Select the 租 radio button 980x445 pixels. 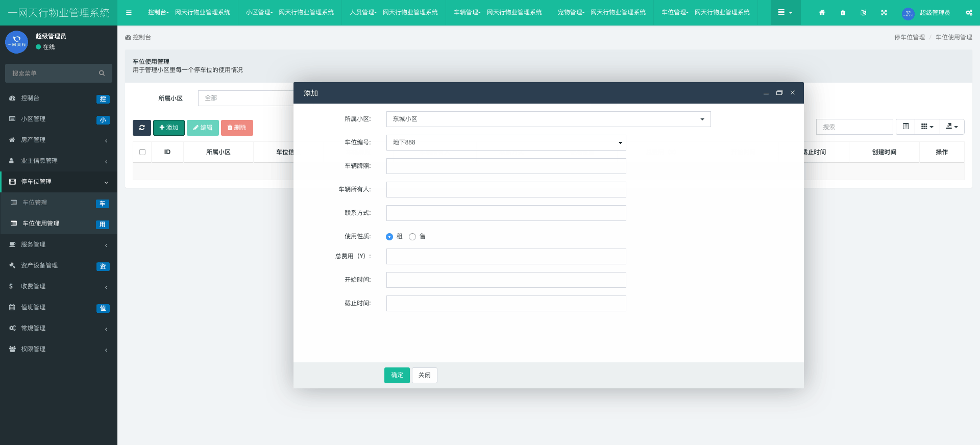[389, 237]
